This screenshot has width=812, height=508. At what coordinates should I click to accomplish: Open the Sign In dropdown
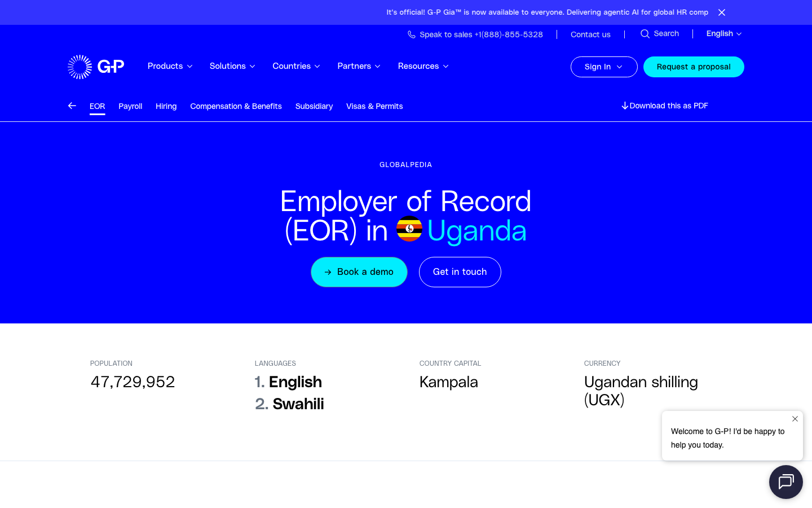604,67
